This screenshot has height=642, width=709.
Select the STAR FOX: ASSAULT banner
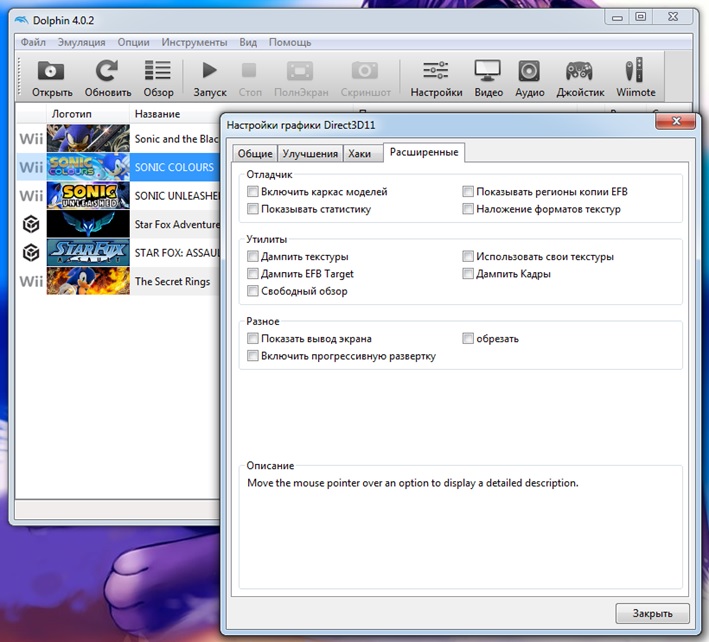pyautogui.click(x=88, y=252)
